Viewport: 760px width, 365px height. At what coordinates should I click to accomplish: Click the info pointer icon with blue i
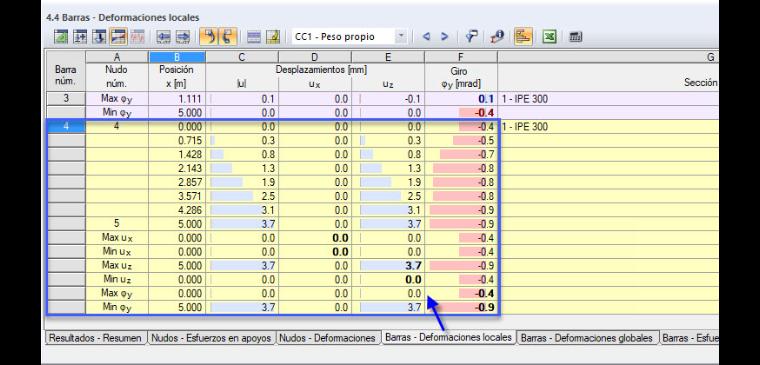(x=497, y=36)
